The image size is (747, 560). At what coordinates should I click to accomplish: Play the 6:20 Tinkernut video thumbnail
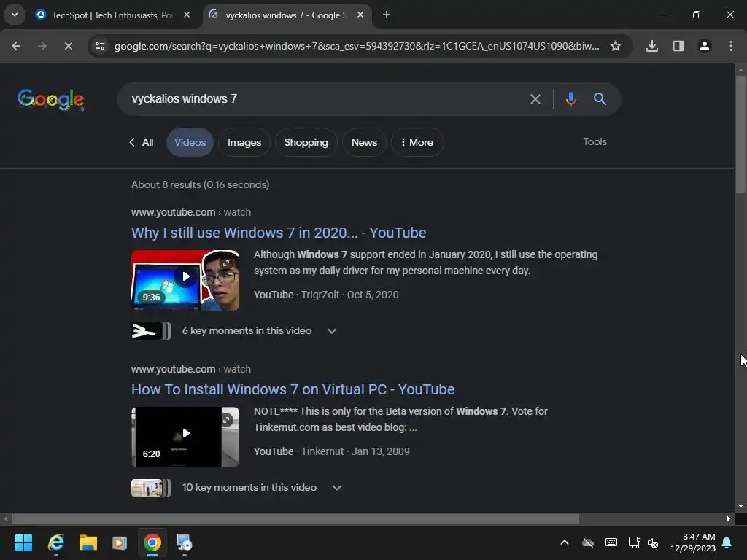(185, 437)
